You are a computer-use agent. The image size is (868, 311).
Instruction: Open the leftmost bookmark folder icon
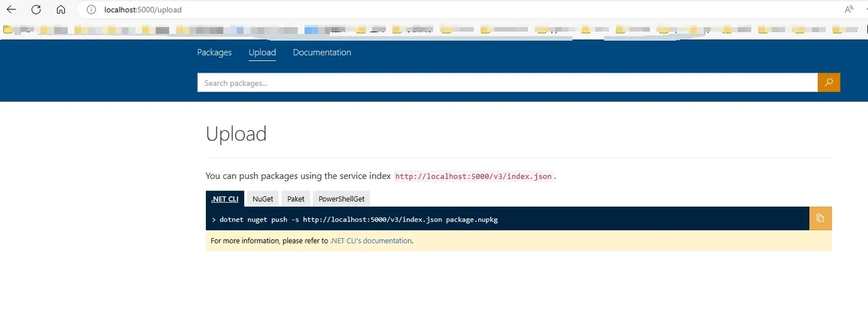point(8,29)
